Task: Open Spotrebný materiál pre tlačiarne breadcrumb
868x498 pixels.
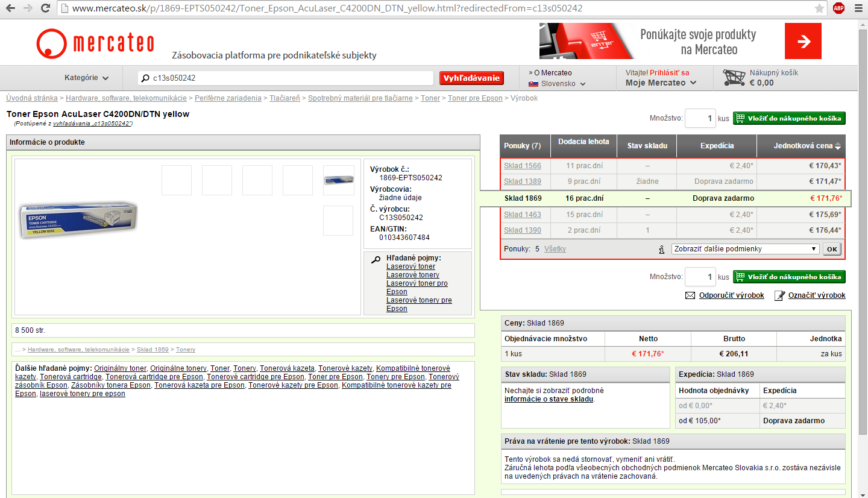Action: (360, 98)
